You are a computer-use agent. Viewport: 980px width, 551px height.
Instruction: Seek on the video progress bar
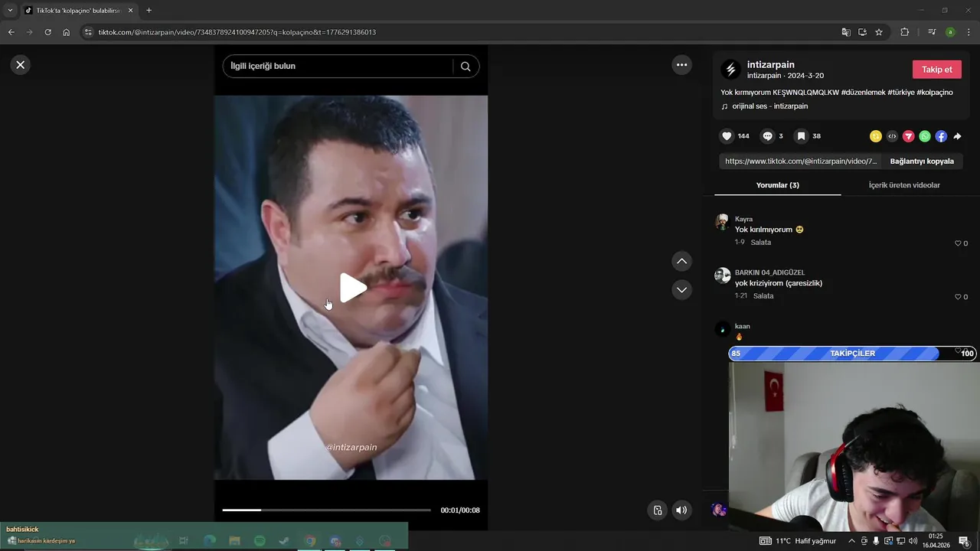(326, 510)
